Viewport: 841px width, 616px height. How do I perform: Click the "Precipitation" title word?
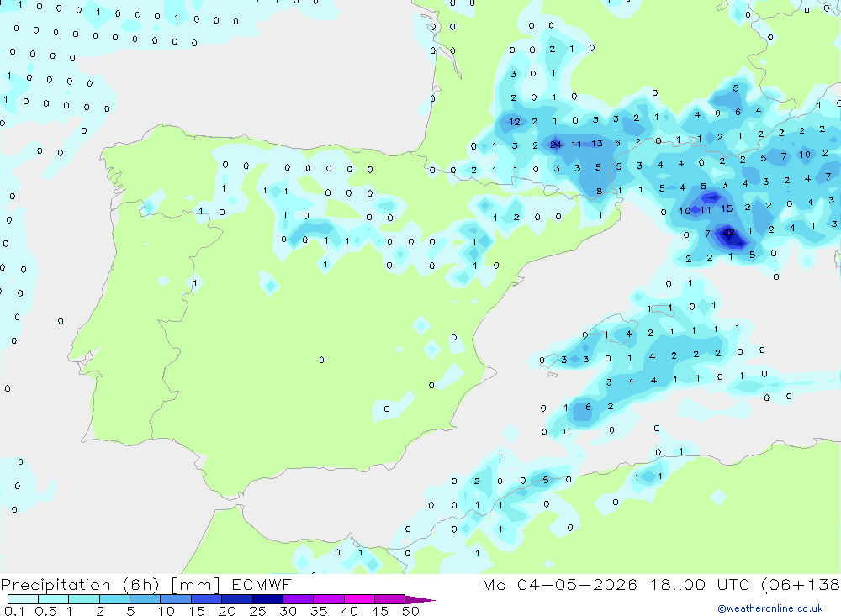pyautogui.click(x=56, y=585)
